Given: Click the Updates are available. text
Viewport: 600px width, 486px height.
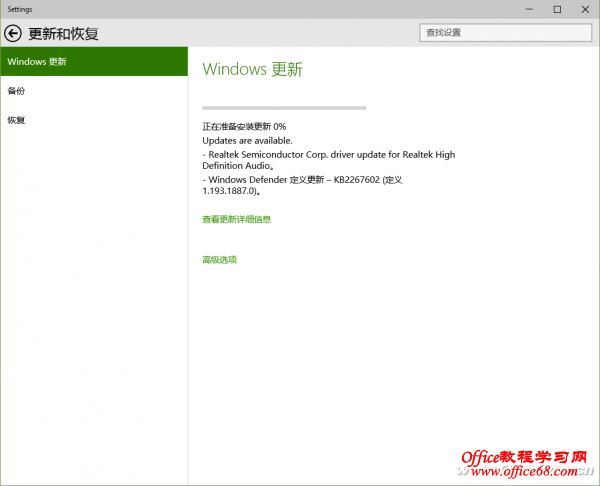Looking at the screenshot, I should [x=247, y=141].
